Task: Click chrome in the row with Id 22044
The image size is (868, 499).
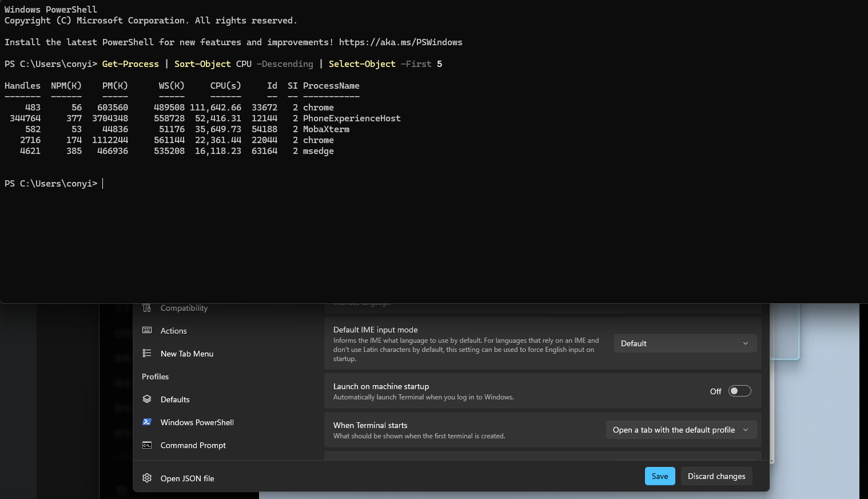Action: coord(318,140)
